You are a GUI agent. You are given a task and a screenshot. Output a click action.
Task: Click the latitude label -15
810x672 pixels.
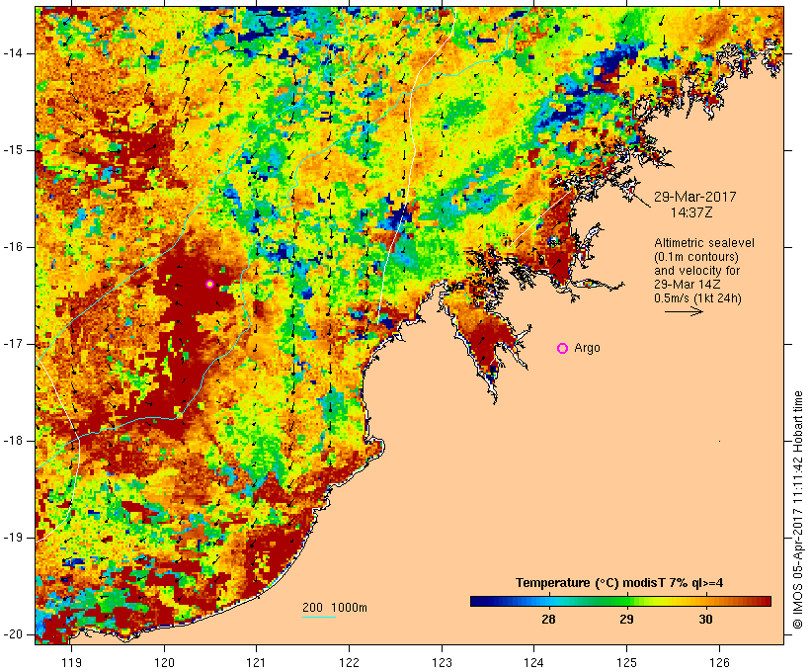pyautogui.click(x=12, y=150)
